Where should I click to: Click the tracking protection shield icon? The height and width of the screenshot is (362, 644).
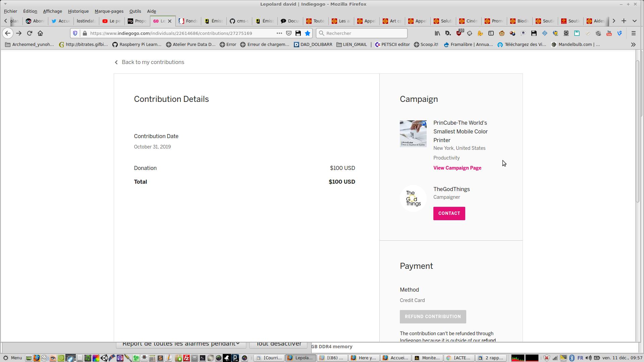[x=75, y=33]
